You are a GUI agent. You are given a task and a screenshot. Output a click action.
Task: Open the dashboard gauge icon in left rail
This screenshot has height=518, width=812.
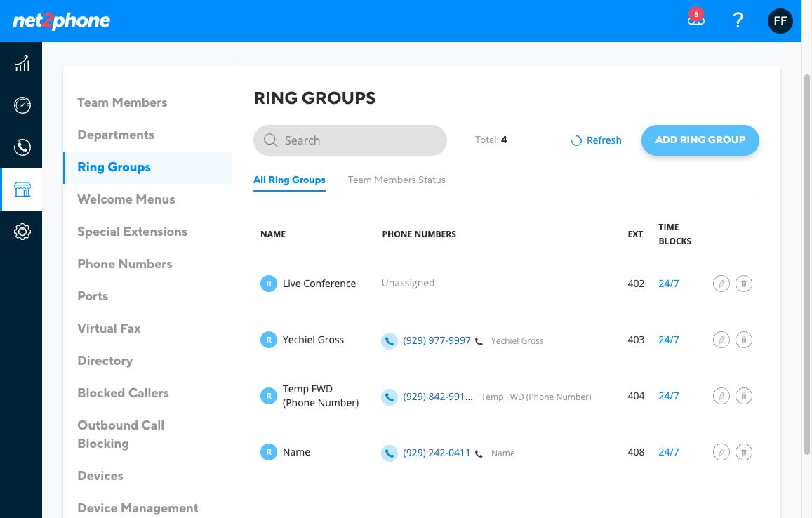tap(22, 105)
